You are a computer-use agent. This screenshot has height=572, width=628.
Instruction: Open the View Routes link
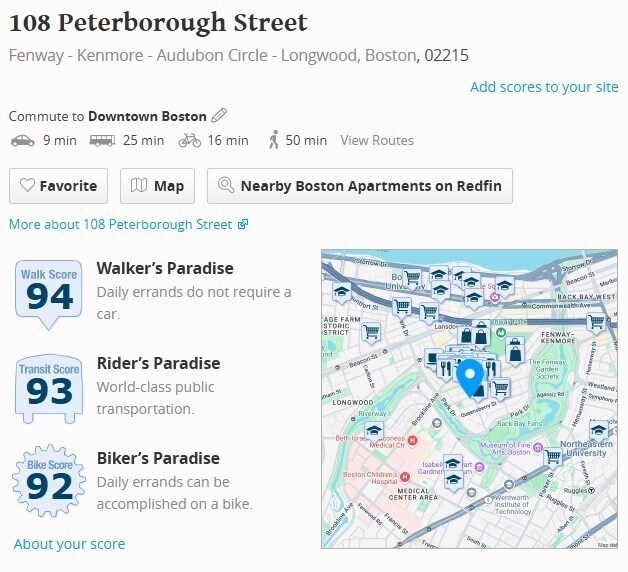tap(377, 140)
